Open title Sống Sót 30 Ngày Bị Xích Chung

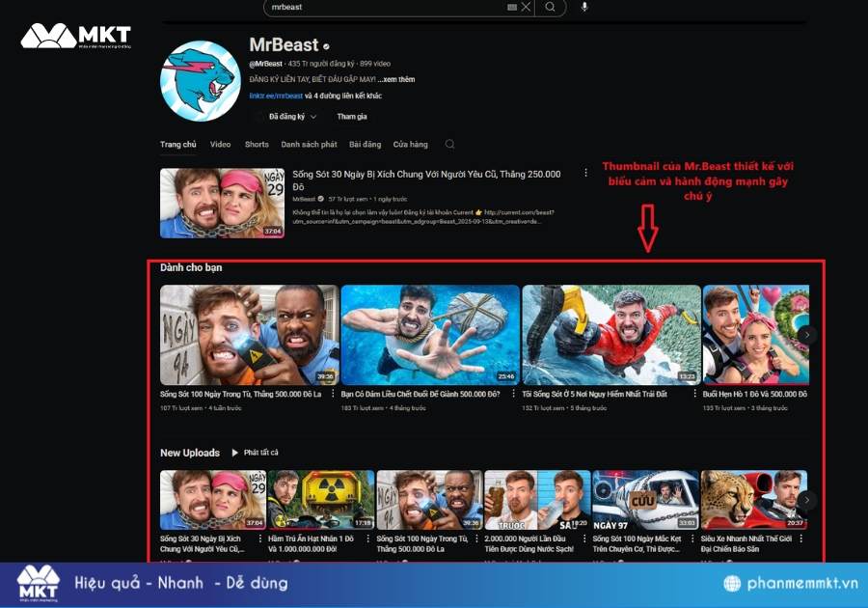[x=426, y=180]
